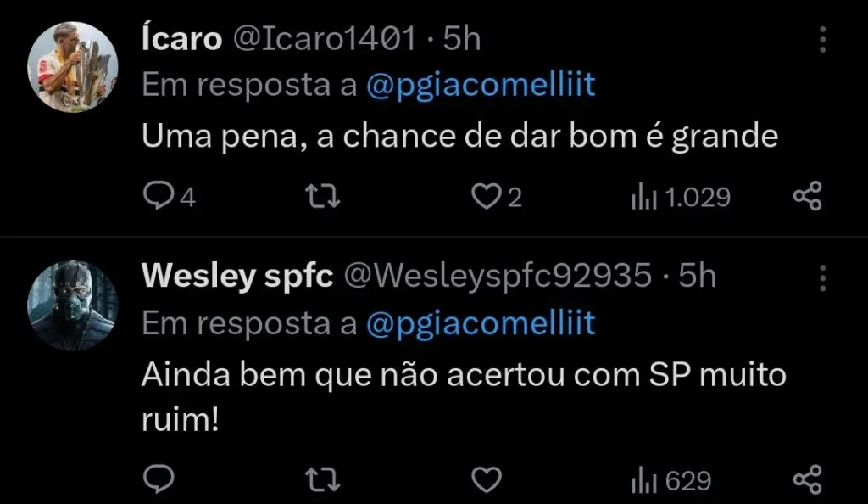
Task: Click the retweet icon under Ícaro's tweet
Action: (x=323, y=196)
